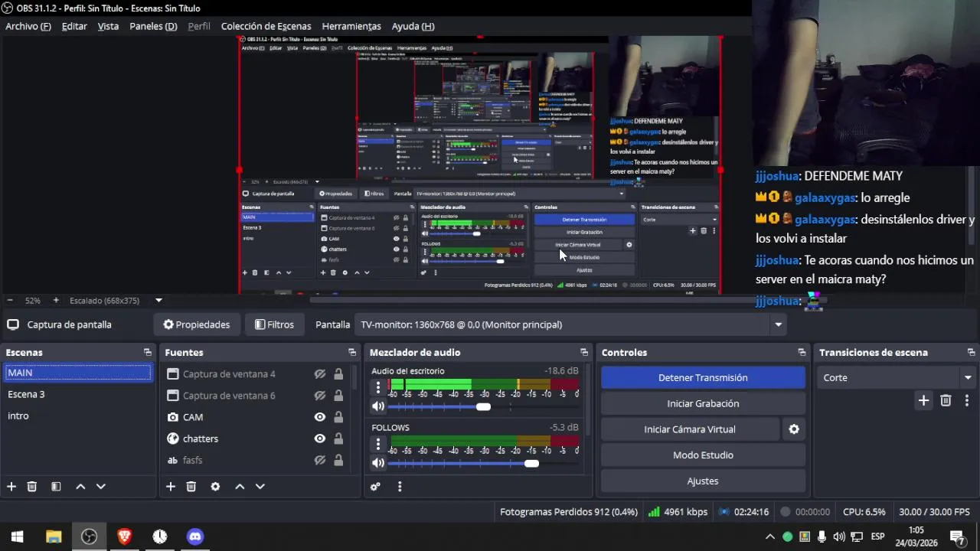The image size is (980, 551).
Task: Pop out Transiciones de escena panel
Action: 972,353
